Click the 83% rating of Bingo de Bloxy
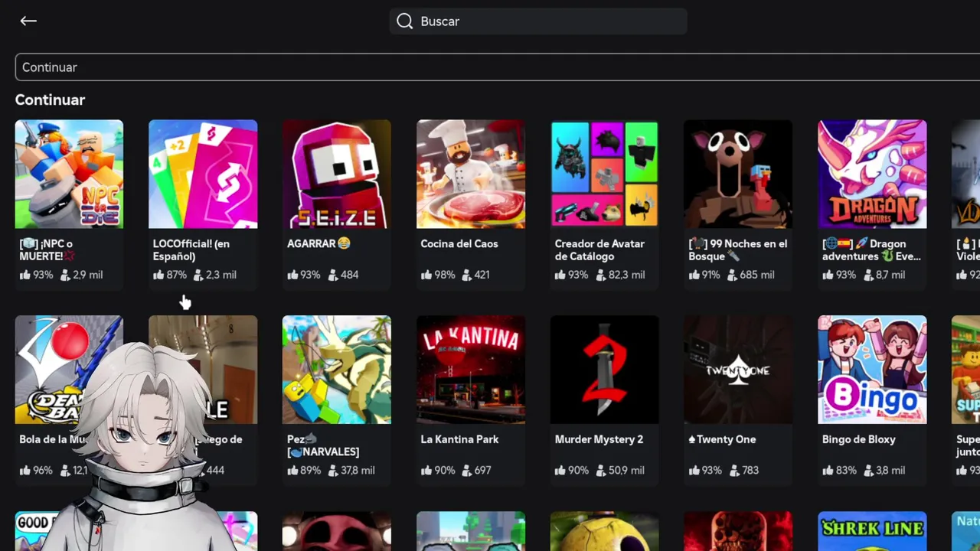The height and width of the screenshot is (551, 980). point(846,471)
